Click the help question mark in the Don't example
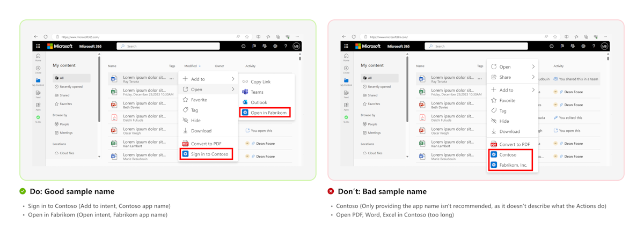Viewport: 644px width, 238px height. point(594,46)
